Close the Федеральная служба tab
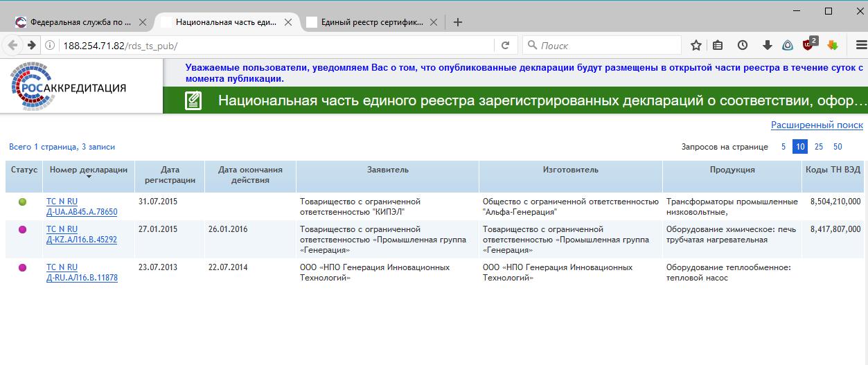 [143, 22]
